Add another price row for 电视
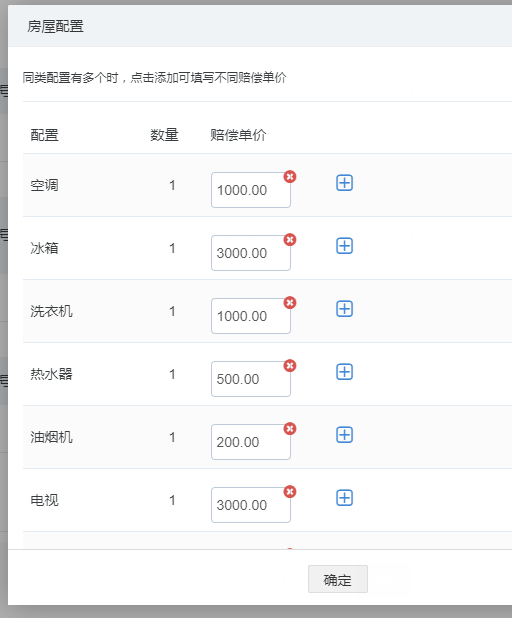 tap(344, 498)
